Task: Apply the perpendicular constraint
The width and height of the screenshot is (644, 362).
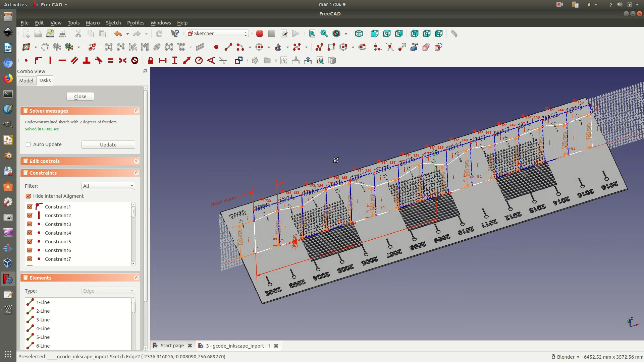Action: (87, 61)
